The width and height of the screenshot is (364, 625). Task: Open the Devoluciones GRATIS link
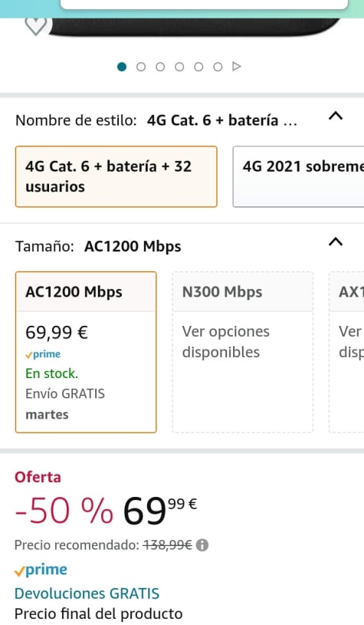tap(87, 594)
